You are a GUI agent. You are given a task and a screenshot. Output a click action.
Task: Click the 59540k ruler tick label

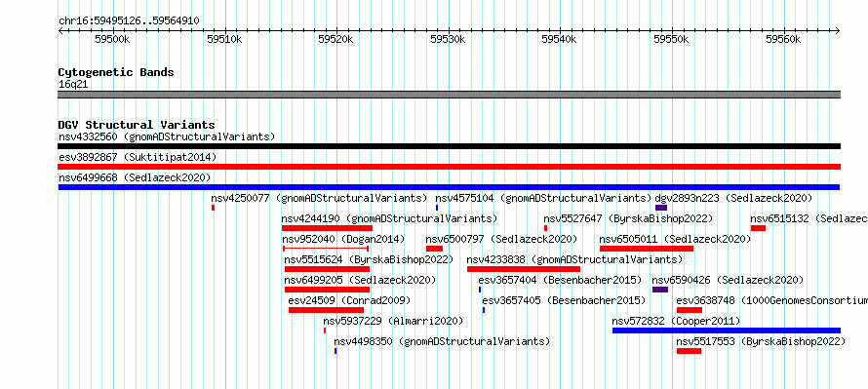coord(560,39)
